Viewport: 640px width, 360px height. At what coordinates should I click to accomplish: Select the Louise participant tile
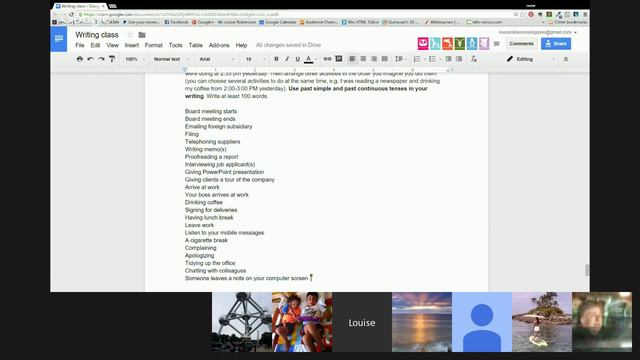click(x=362, y=322)
